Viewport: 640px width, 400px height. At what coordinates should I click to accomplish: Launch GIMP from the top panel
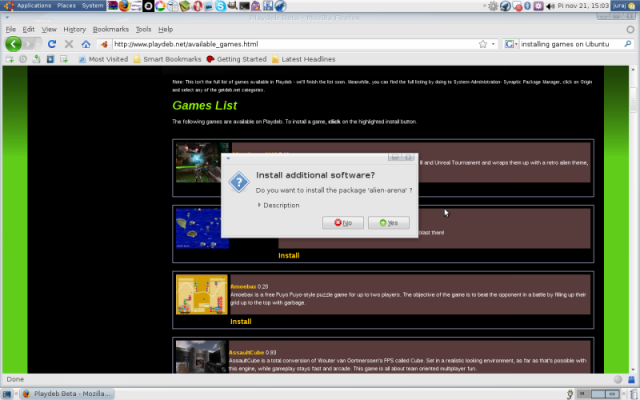232,6
